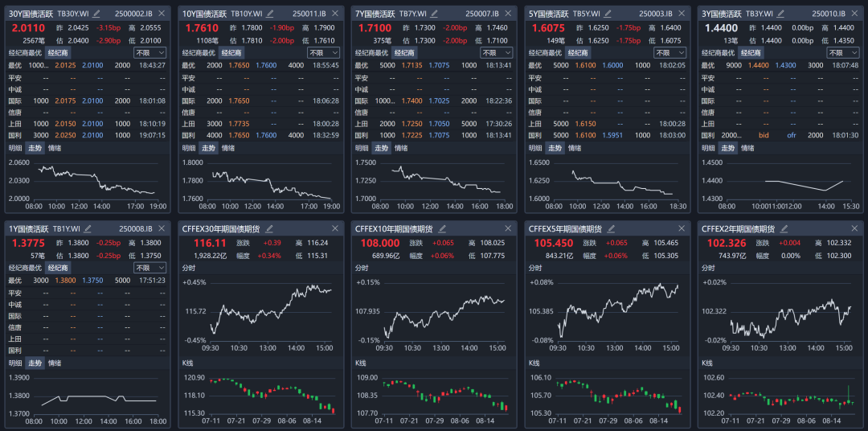Close the CFFEX5年期国债期货 panel
The width and height of the screenshot is (868, 431).
[x=681, y=228]
